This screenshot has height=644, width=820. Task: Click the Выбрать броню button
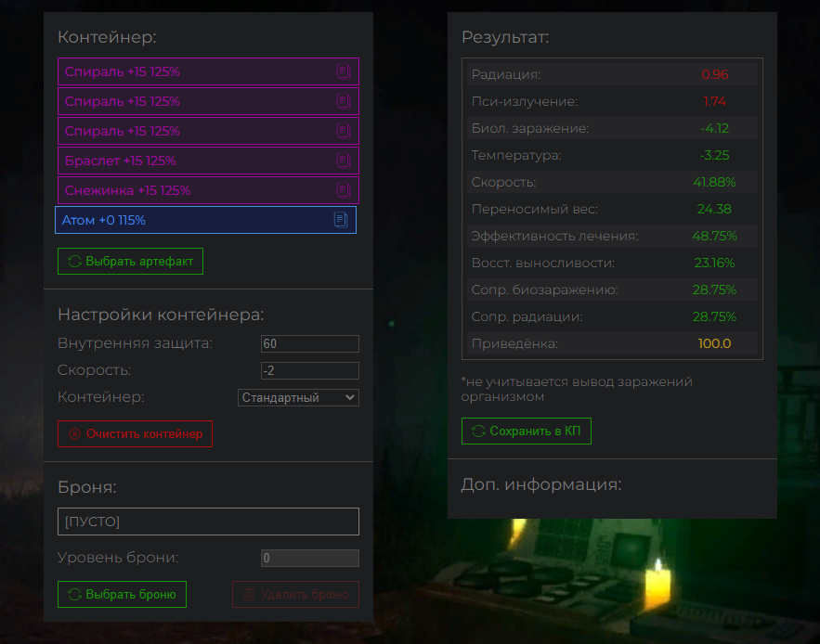122,594
